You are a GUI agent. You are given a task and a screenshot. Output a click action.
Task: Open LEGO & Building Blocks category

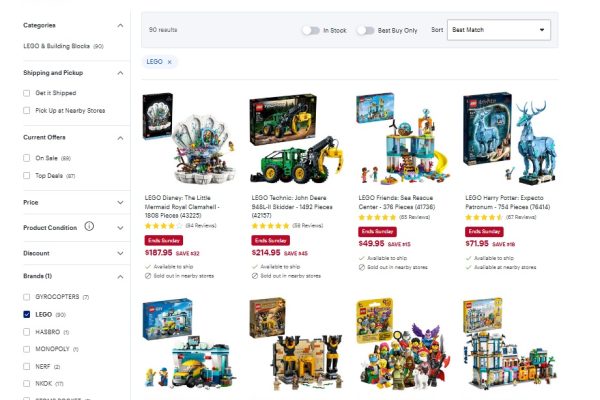point(56,46)
